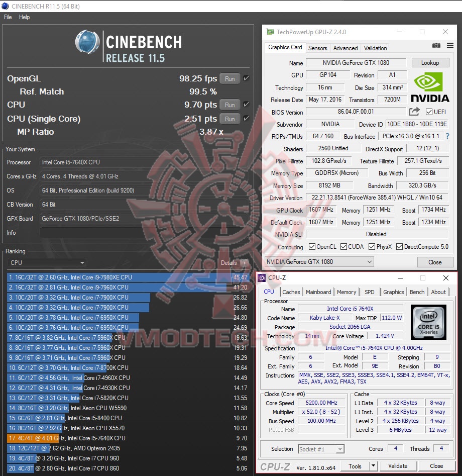The height and width of the screenshot is (476, 462).
Task: Toggle OpenGL test checkbox
Action: [246, 78]
